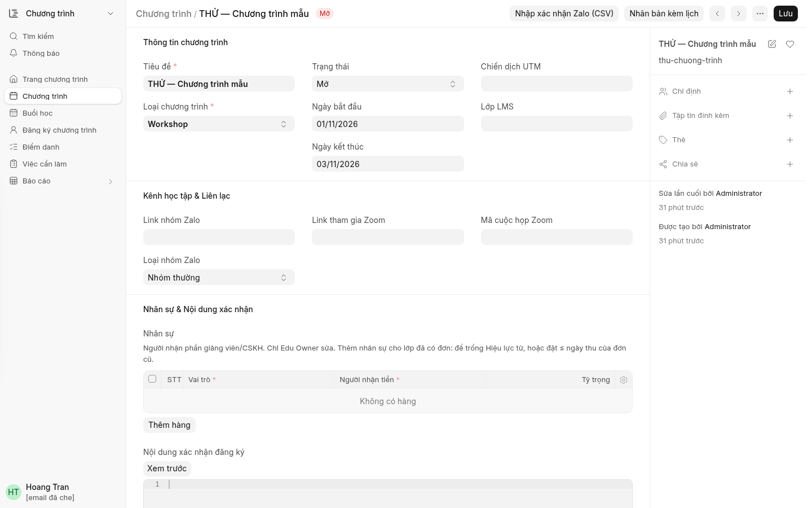Click Nhập xác nhận Zalo (CSV) button

tap(564, 14)
